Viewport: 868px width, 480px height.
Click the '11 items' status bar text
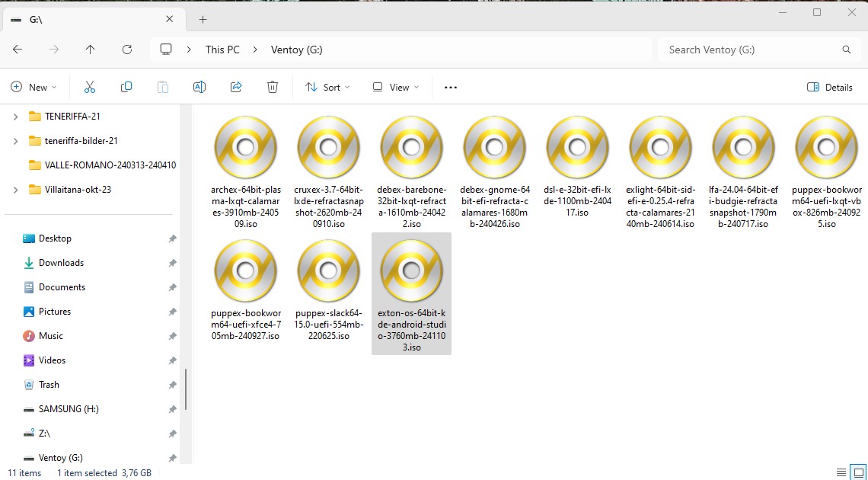tap(24, 473)
